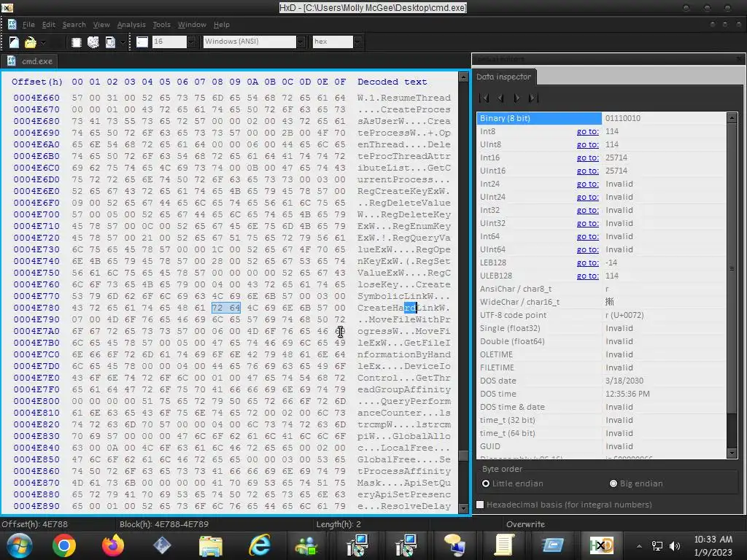The image size is (747, 560).
Task: Click the taskbar clock showing 10:33 AM
Action: click(713, 540)
